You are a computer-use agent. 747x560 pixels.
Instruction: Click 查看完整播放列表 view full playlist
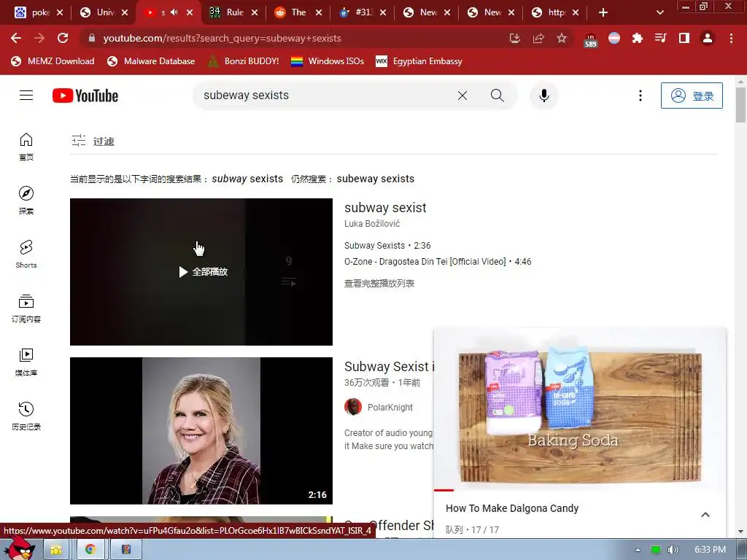379,284
